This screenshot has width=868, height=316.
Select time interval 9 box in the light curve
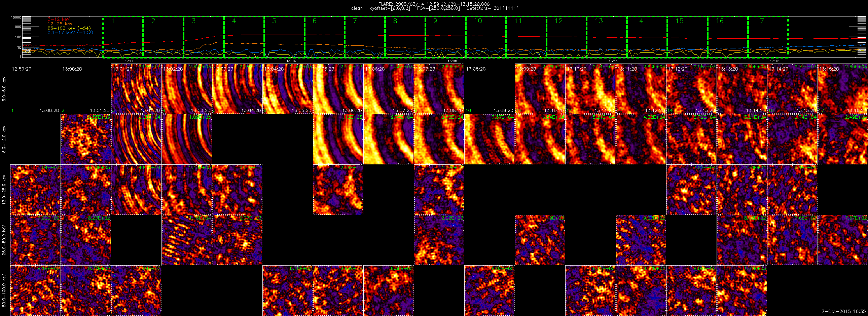point(445,37)
